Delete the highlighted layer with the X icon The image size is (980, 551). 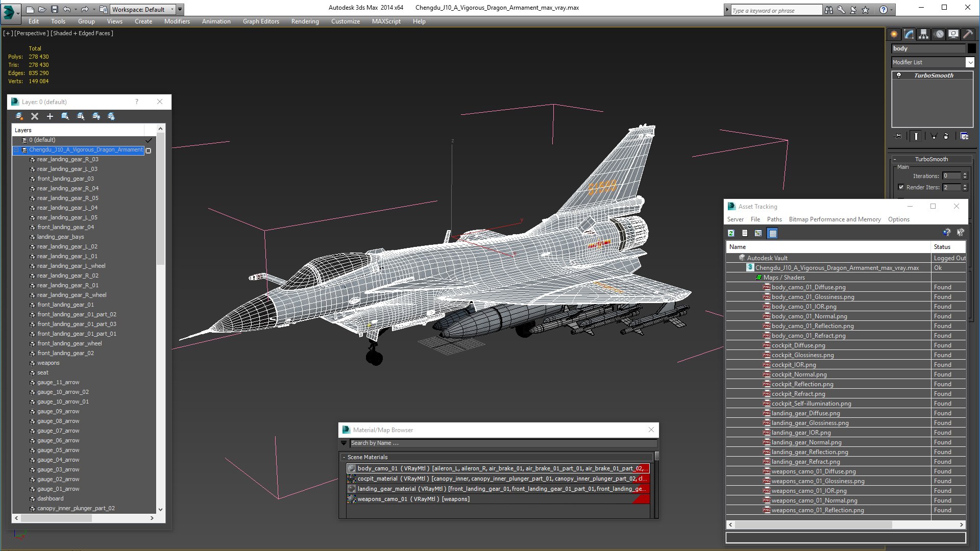35,116
